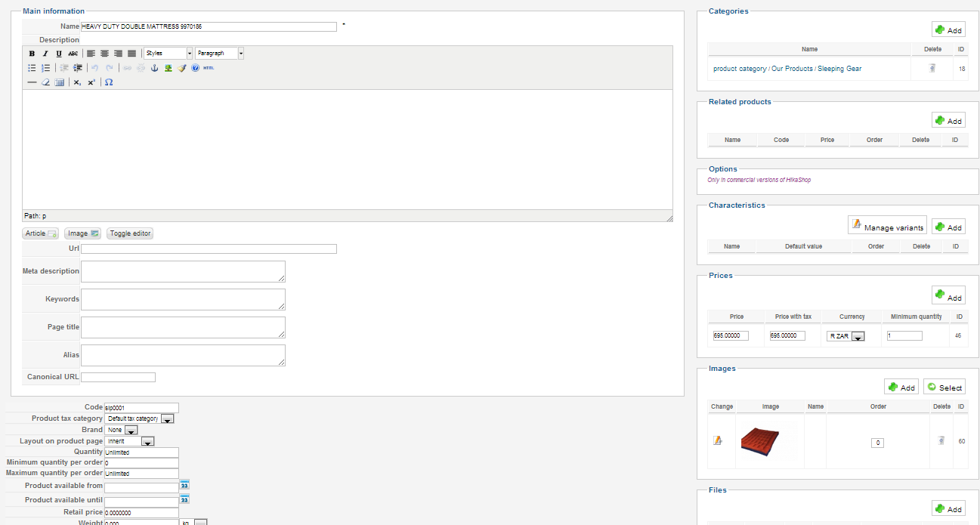Open the Styles dropdown
The image size is (980, 525).
(168, 54)
